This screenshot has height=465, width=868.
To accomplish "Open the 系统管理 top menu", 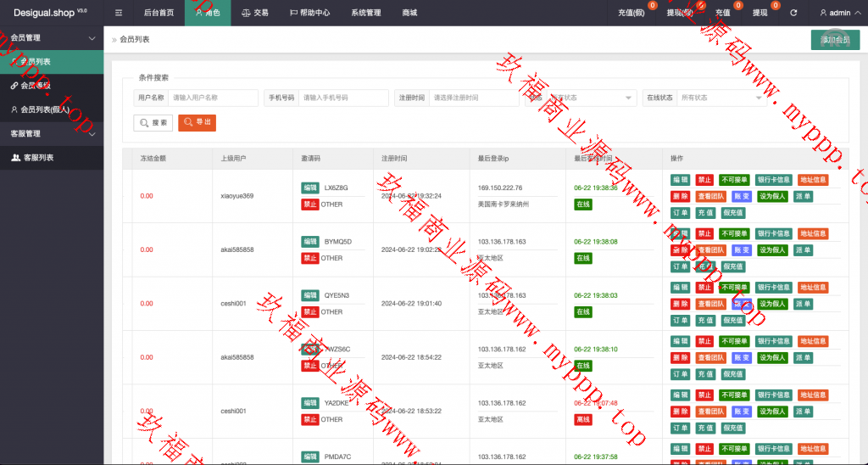I will [366, 13].
